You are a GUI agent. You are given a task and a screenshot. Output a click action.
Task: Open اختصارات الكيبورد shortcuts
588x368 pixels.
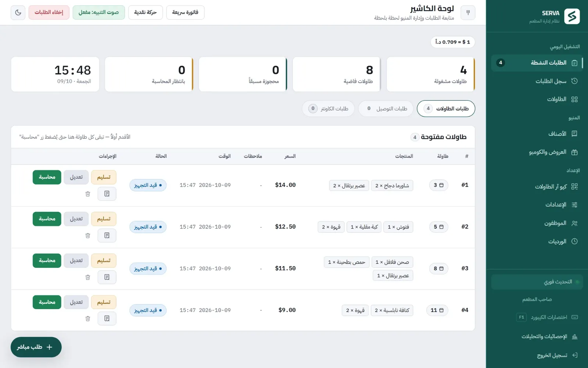[537, 317]
